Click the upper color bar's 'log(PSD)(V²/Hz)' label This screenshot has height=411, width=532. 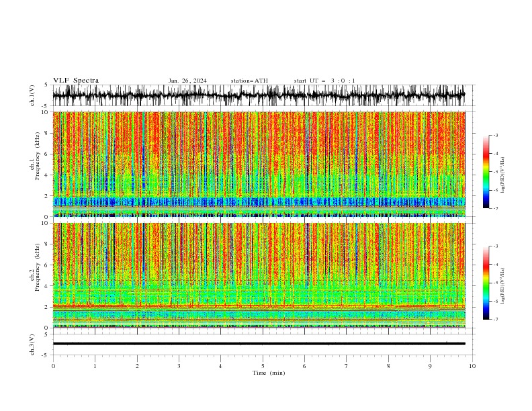click(502, 175)
